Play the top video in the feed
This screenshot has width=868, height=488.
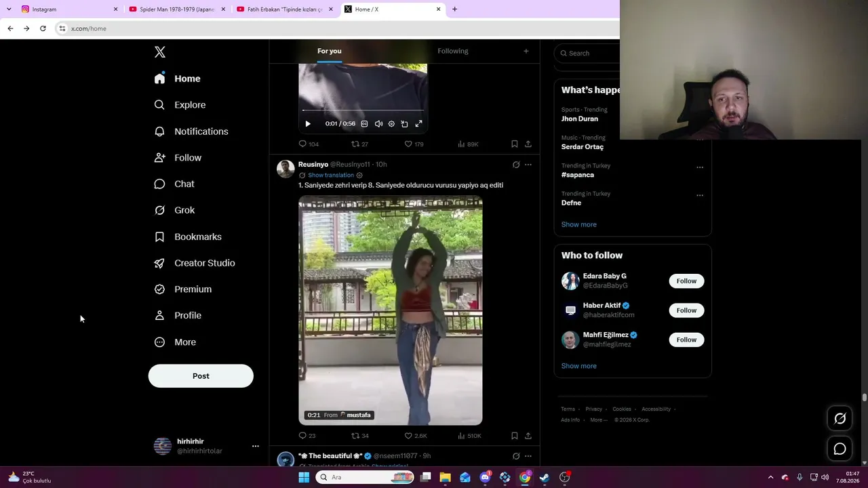point(308,124)
